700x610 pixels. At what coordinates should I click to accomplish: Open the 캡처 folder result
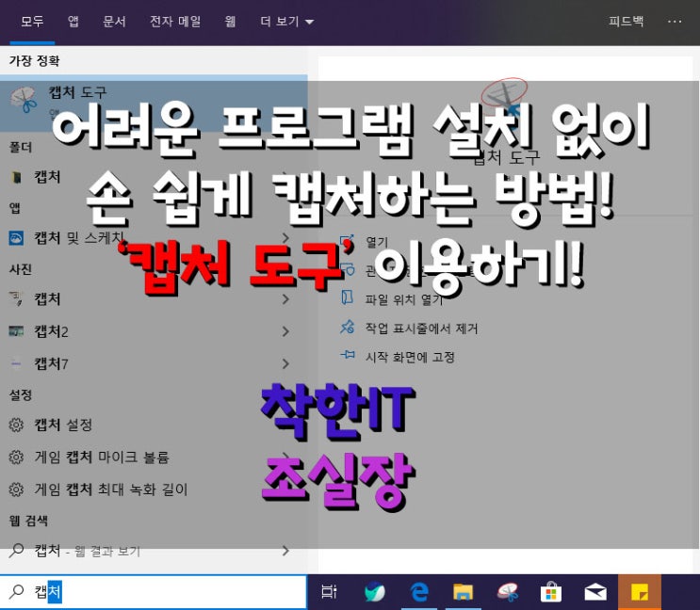point(154,177)
